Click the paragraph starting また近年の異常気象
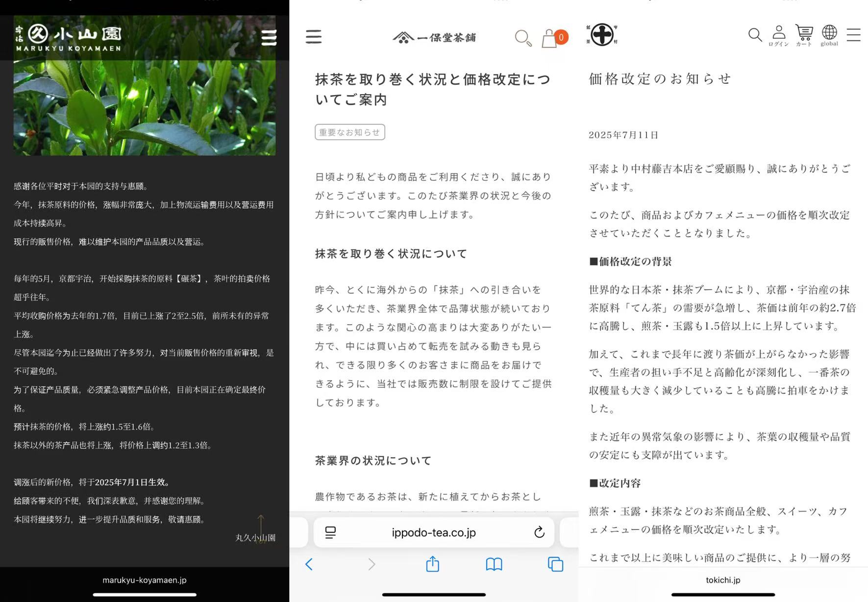This screenshot has width=868, height=602. (719, 445)
